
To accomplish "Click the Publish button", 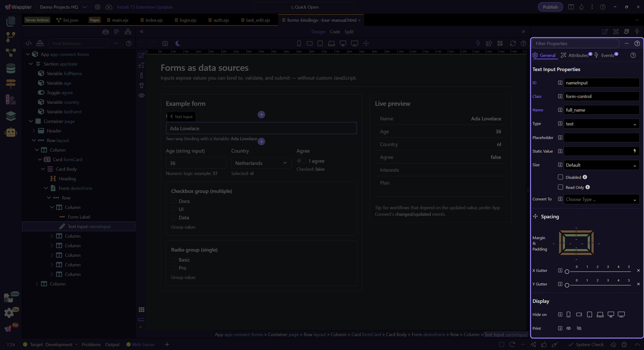I will pos(550,7).
